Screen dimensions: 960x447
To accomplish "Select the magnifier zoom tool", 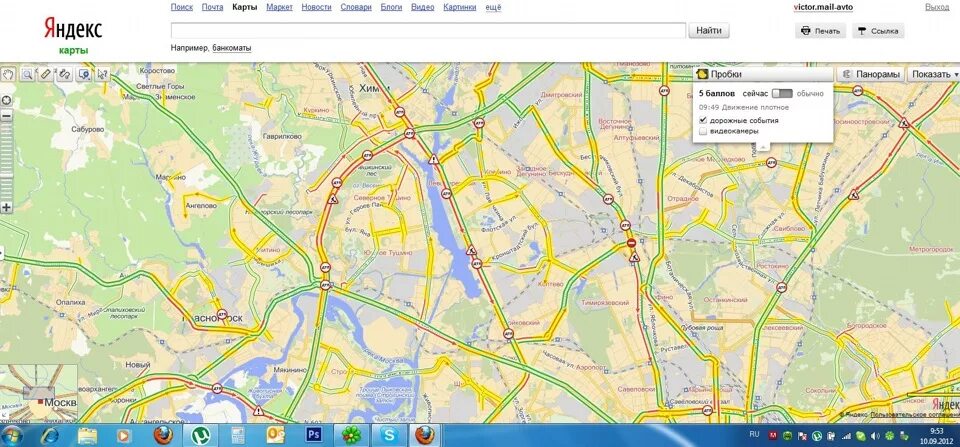I will coord(27,74).
